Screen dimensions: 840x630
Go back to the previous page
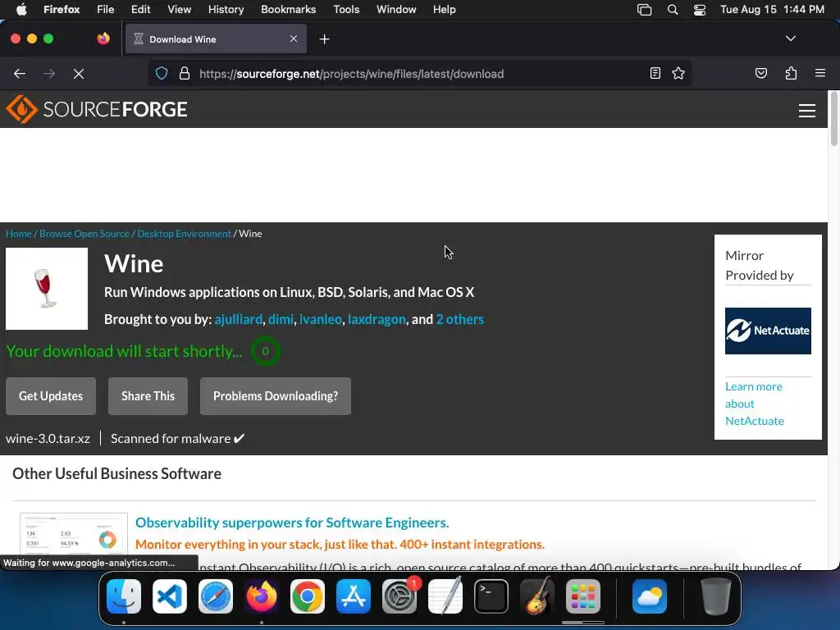point(20,73)
